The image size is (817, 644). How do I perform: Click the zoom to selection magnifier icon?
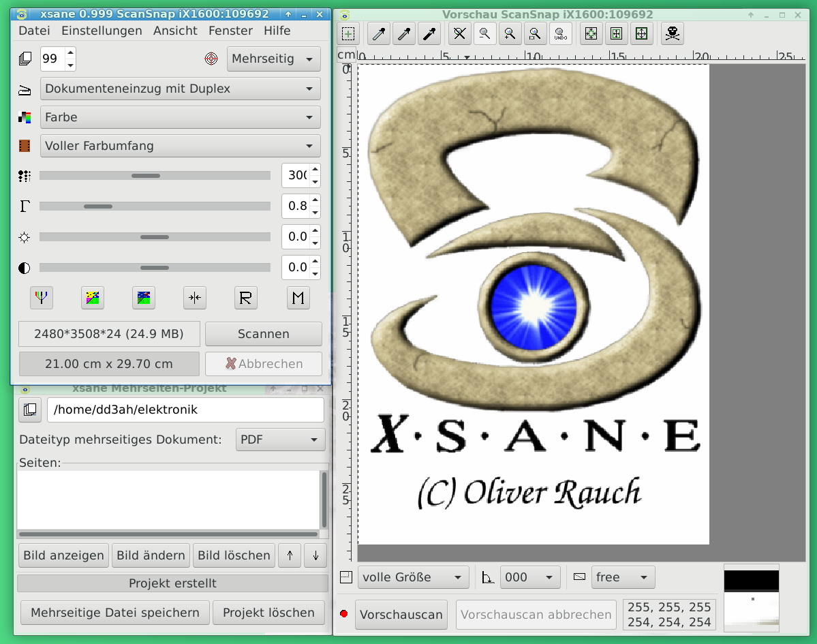535,34
